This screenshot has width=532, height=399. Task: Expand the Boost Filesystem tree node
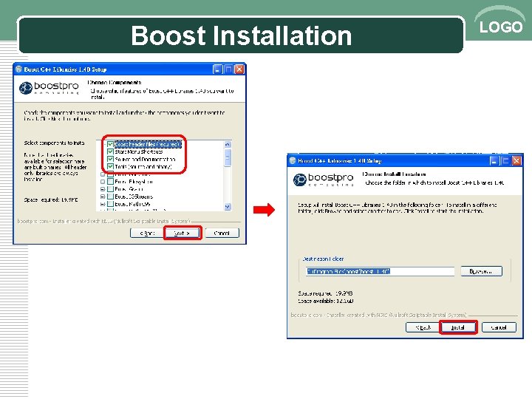[x=103, y=182]
